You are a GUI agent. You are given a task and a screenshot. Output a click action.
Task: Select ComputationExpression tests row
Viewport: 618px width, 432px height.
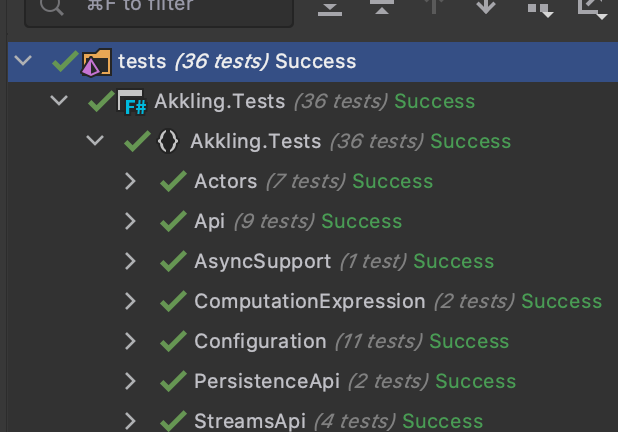point(313,301)
